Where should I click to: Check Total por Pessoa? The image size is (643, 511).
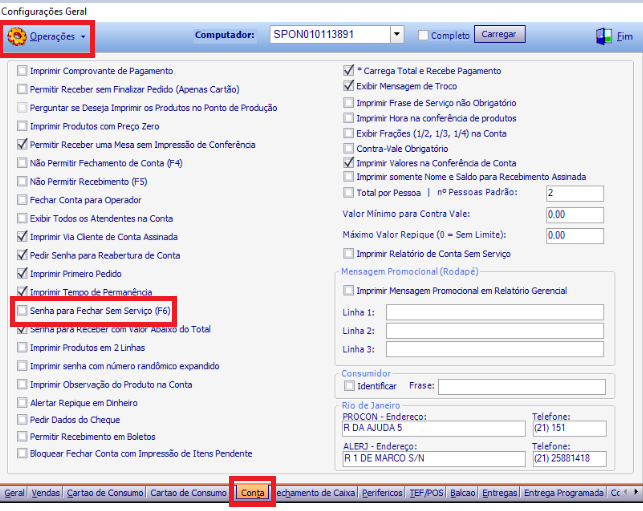tap(349, 192)
